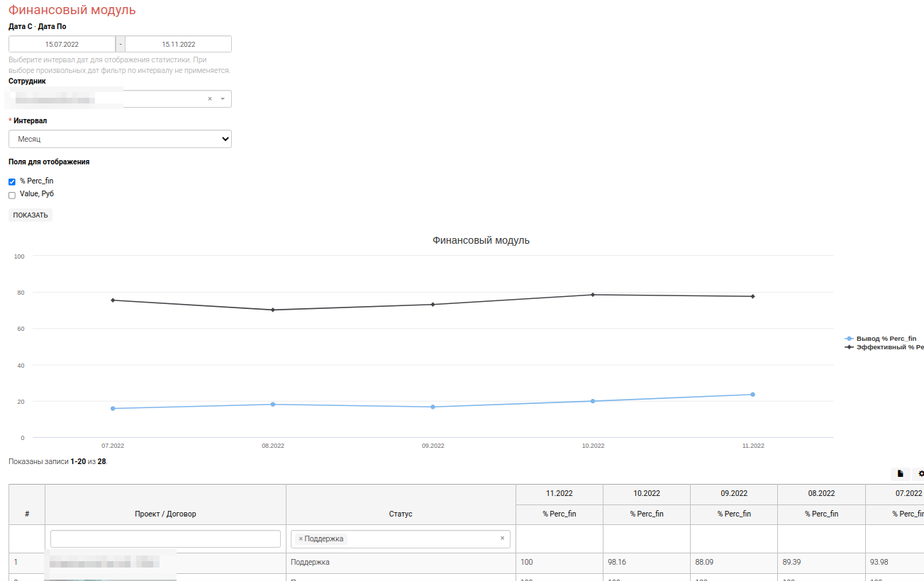
Task: Click the start date field 15.07.2022
Action: tap(62, 44)
